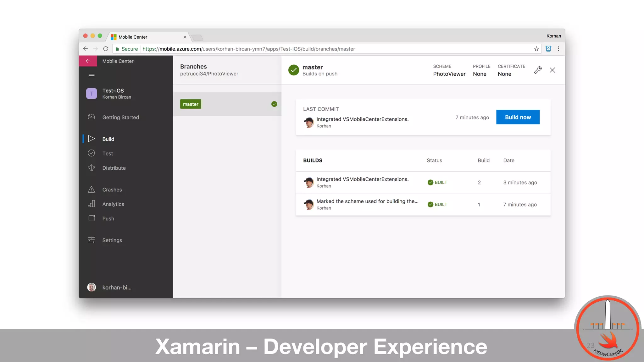Click the Korhan Chrome profile button
Image resolution: width=644 pixels, height=362 pixels.
(x=553, y=36)
